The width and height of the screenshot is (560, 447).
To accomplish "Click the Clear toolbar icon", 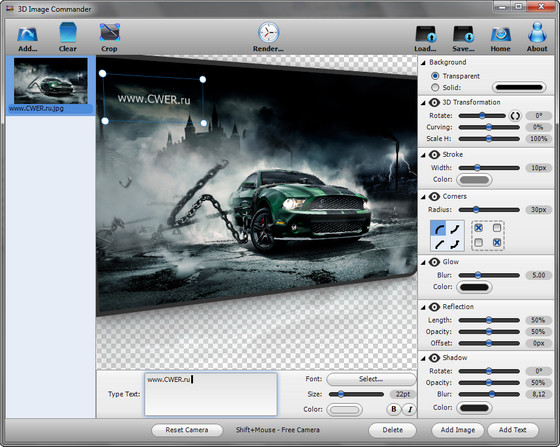I will (x=68, y=33).
